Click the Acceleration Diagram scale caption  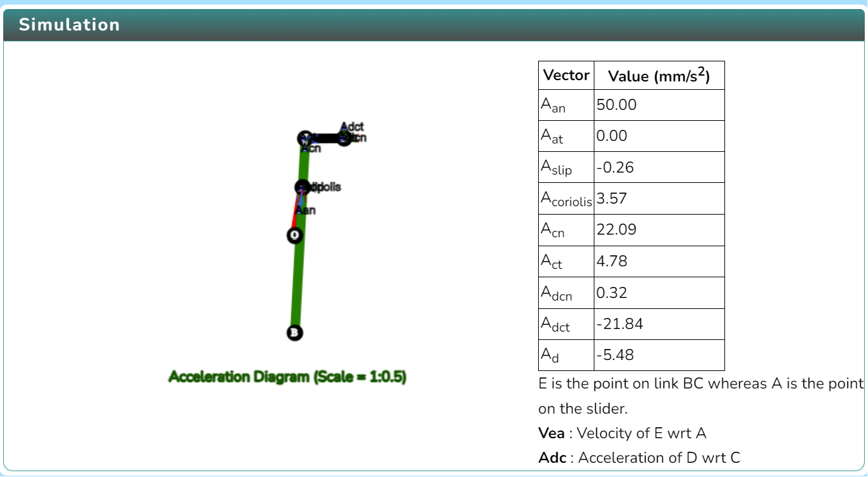click(x=287, y=377)
